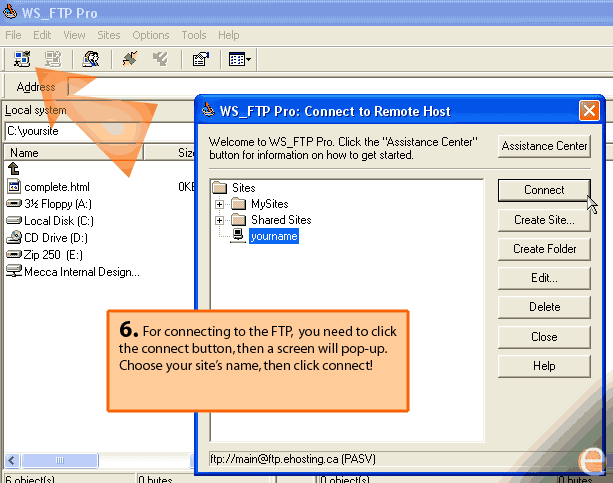This screenshot has height=483, width=613.
Task: Select the complete.html file
Action: [x=56, y=187]
